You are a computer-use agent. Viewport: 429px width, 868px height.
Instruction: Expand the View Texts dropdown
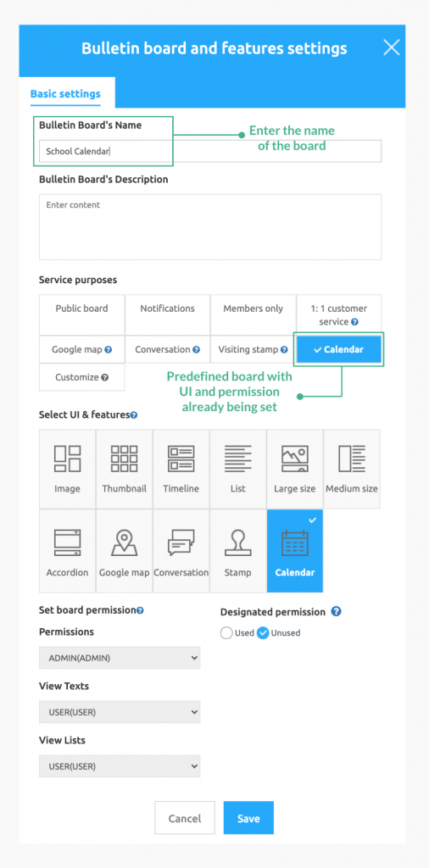[x=120, y=712]
